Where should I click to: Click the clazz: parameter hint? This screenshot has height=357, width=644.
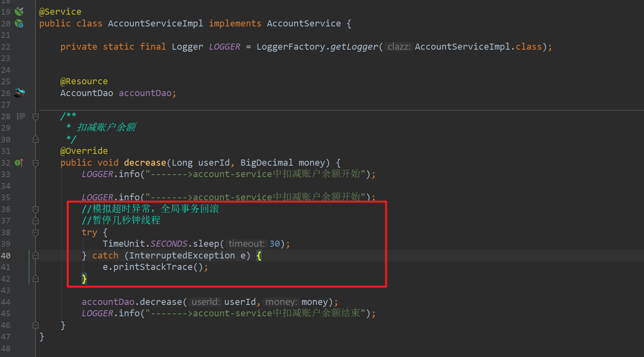(x=399, y=47)
